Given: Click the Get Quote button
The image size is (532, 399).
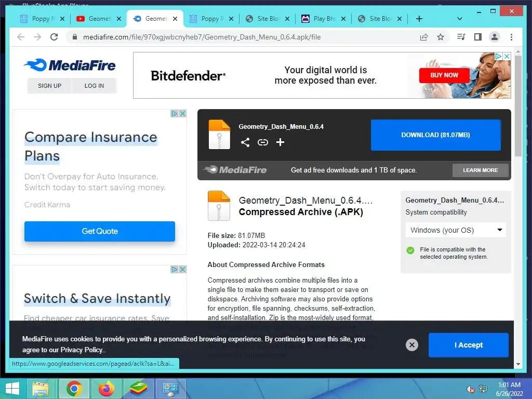Looking at the screenshot, I should (x=100, y=231).
